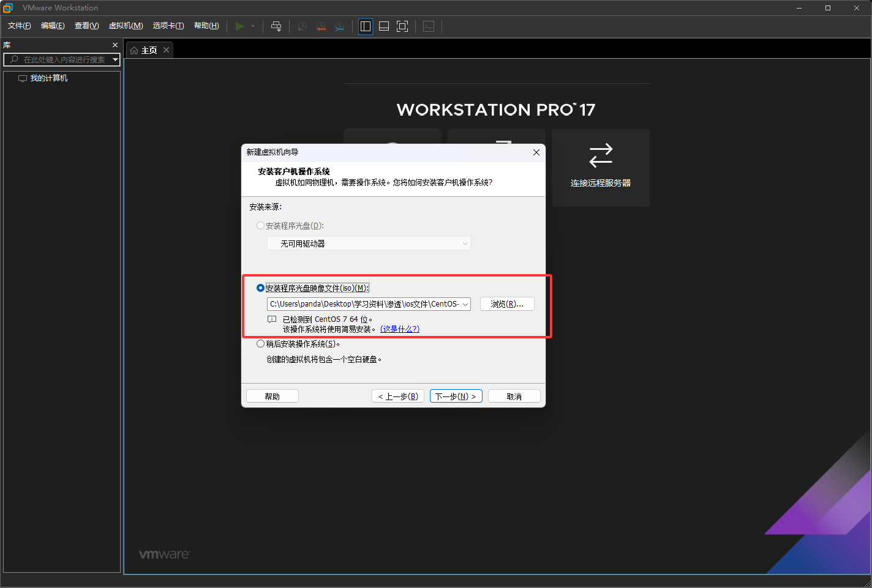Click VMware Workstation app logo icon
The height and width of the screenshot is (588, 872).
pos(8,8)
